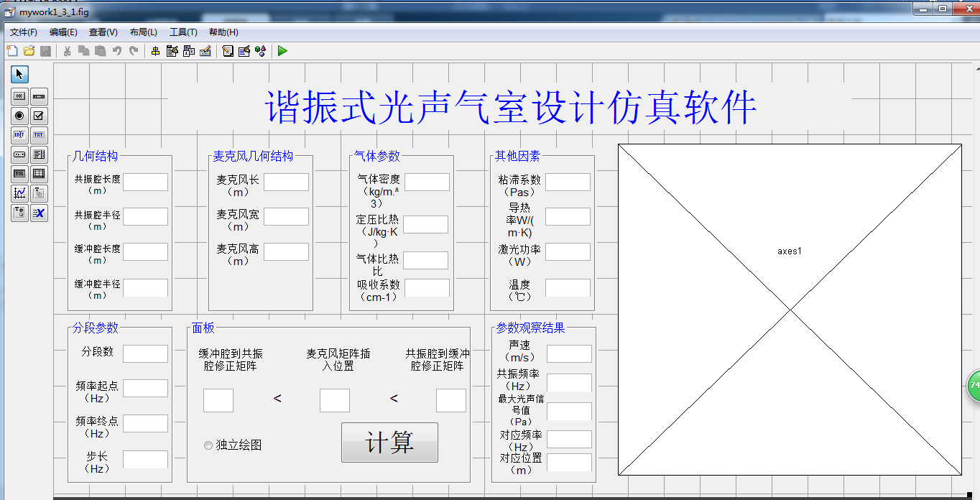Open the 查看(V) menu
Image resolution: width=980 pixels, height=500 pixels.
point(103,32)
